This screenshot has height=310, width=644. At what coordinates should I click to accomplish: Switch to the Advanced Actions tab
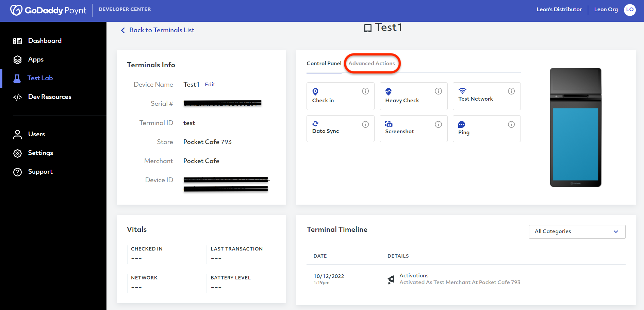371,64
